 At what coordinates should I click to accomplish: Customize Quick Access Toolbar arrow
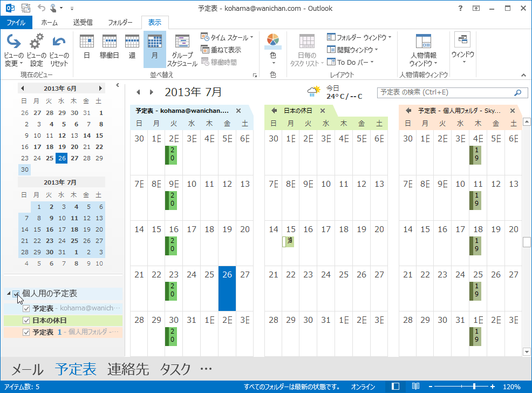tap(72, 8)
